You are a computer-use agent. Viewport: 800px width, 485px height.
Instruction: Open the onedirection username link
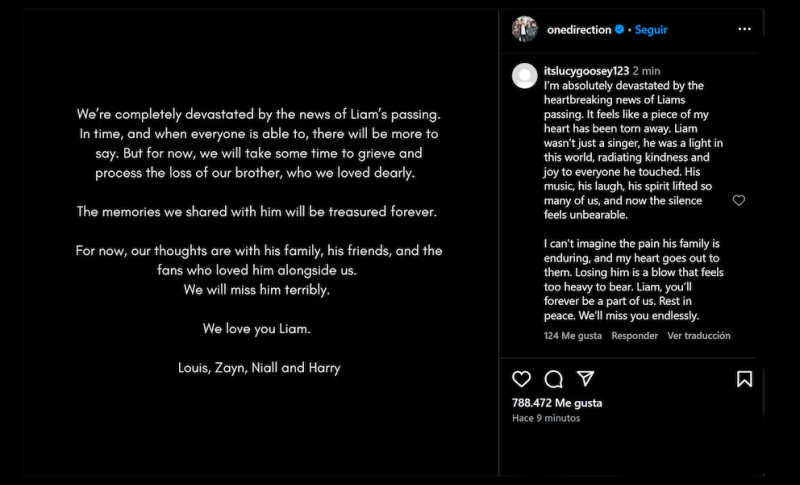point(579,30)
